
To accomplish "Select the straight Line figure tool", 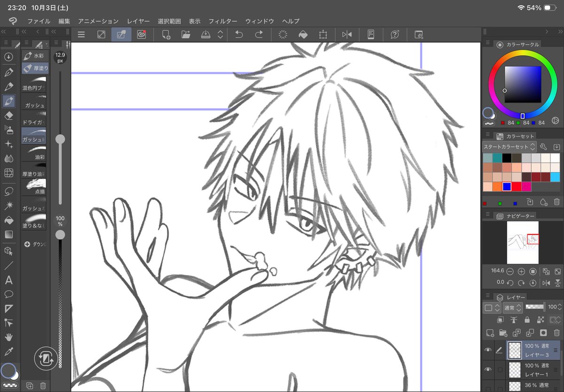I will tap(8, 266).
